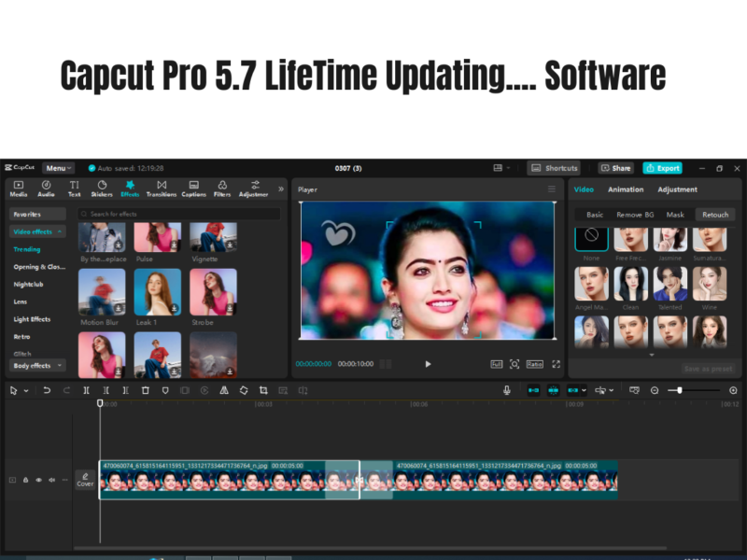747x560 pixels.
Task: Open the player hamburger menu
Action: click(552, 189)
